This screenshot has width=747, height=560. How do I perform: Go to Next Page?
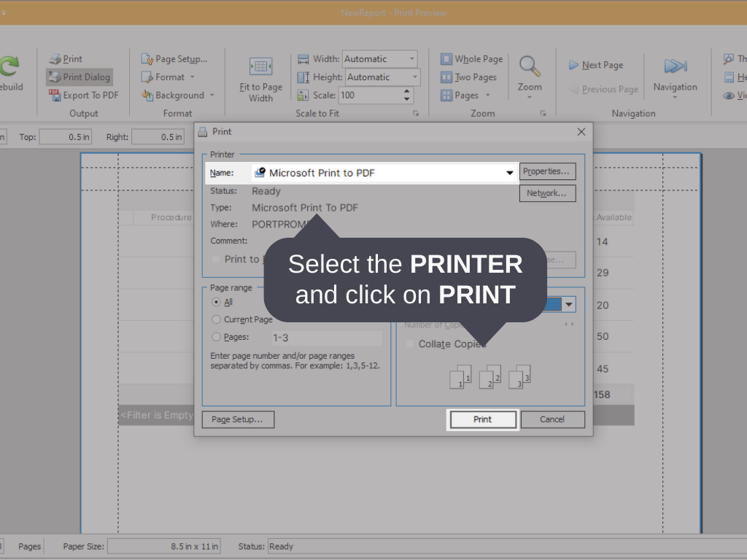pyautogui.click(x=596, y=65)
